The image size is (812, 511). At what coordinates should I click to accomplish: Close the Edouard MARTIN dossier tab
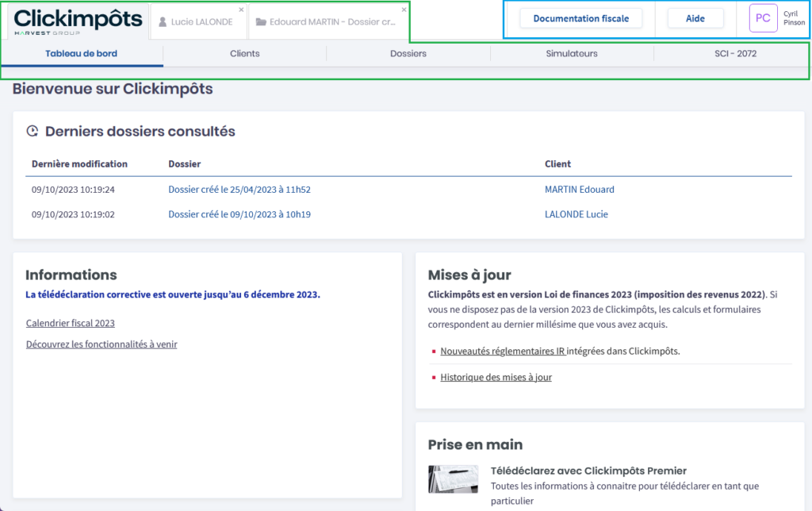[x=404, y=10]
